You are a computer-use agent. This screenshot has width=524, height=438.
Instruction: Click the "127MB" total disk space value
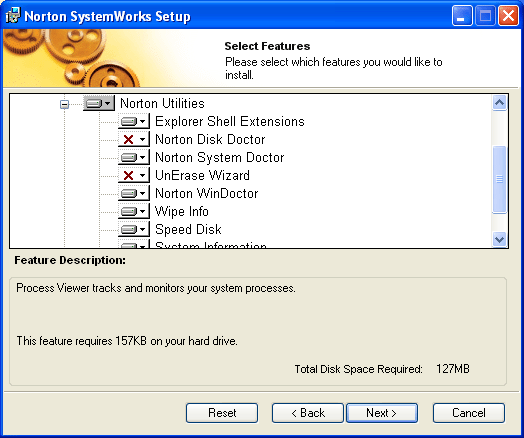click(453, 369)
